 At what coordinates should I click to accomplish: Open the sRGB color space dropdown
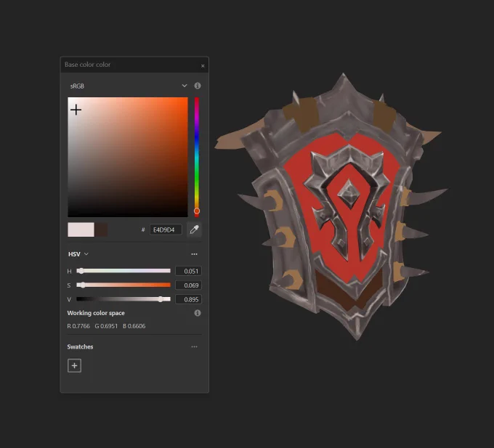pyautogui.click(x=129, y=86)
